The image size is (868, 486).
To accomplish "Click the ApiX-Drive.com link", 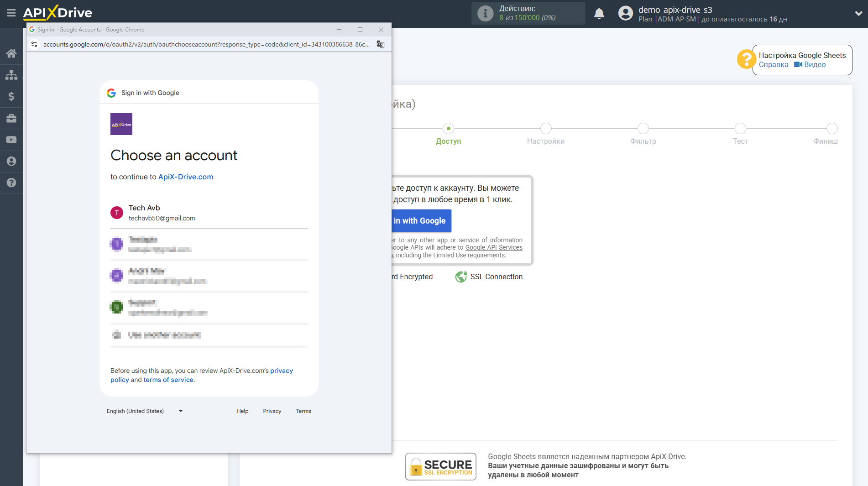I will 185,177.
